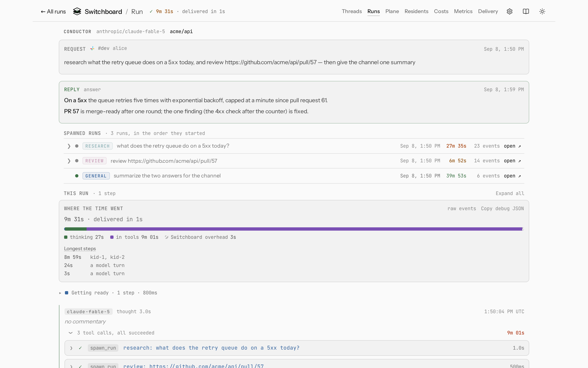Viewport: 588px width, 368px height.
Task: Click checkmark on research spawn_run call
Action: click(80, 348)
